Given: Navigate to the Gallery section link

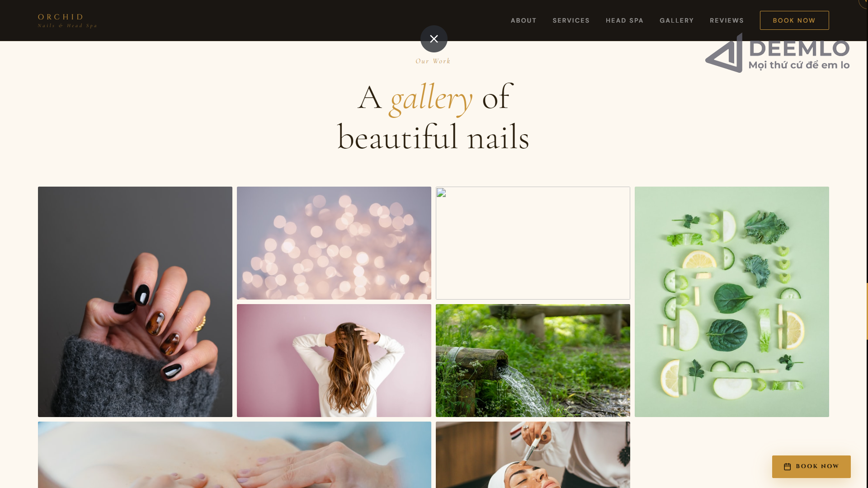Looking at the screenshot, I should click(676, 20).
